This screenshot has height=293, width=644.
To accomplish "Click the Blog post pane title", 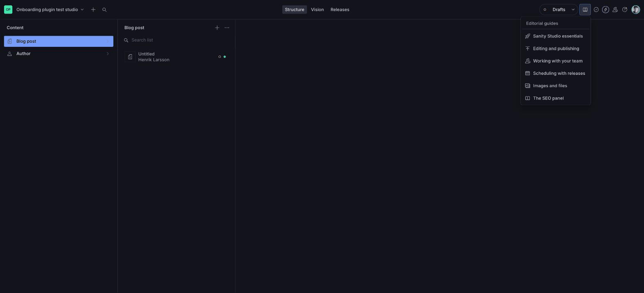I will click(134, 28).
